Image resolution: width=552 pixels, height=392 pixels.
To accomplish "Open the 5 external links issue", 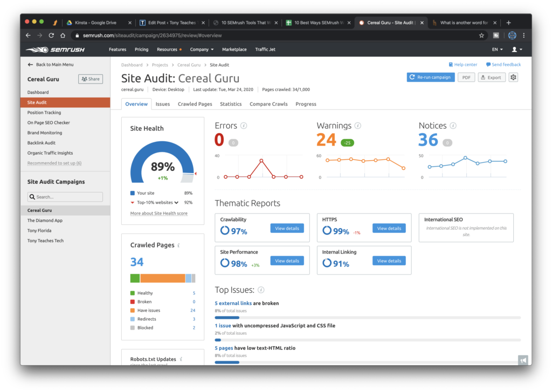I will pyautogui.click(x=233, y=304).
